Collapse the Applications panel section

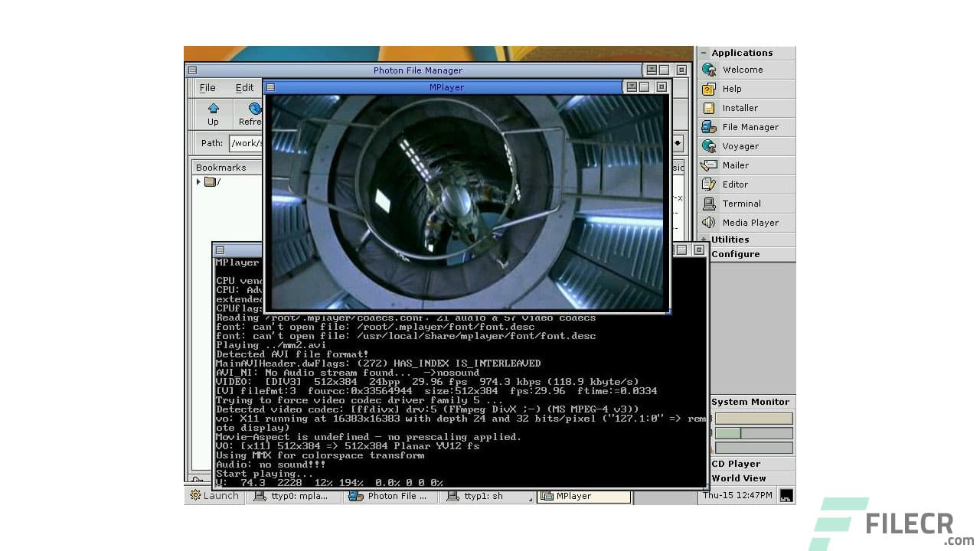(x=704, y=52)
